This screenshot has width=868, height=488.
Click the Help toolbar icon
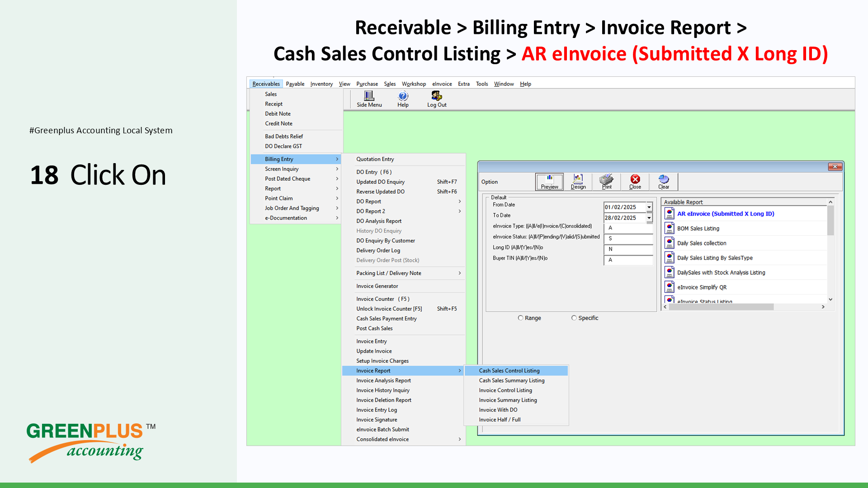tap(403, 99)
